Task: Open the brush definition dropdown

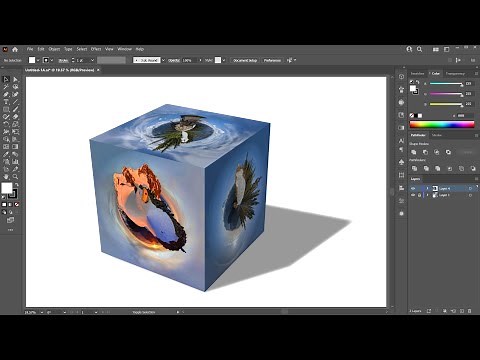Action: click(163, 60)
